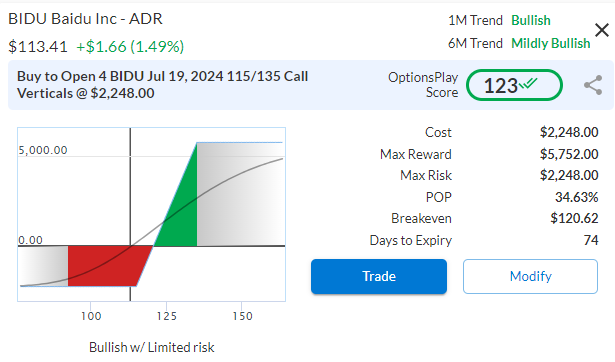Screen dimensions: 615x362
Task: Click the $113.41 stock price
Action: [x=38, y=47]
